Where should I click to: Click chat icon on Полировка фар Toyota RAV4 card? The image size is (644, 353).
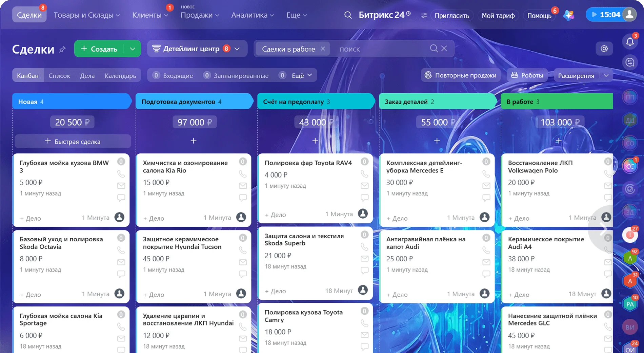pyautogui.click(x=364, y=198)
